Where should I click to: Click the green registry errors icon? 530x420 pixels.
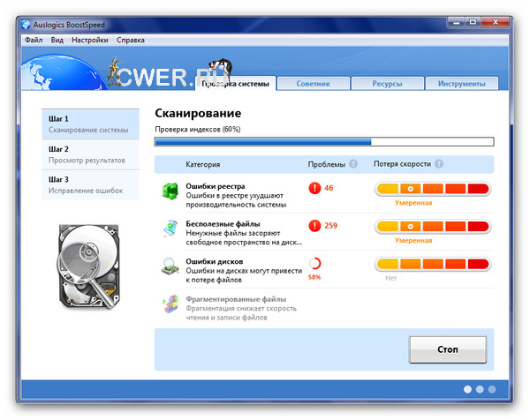pos(170,191)
